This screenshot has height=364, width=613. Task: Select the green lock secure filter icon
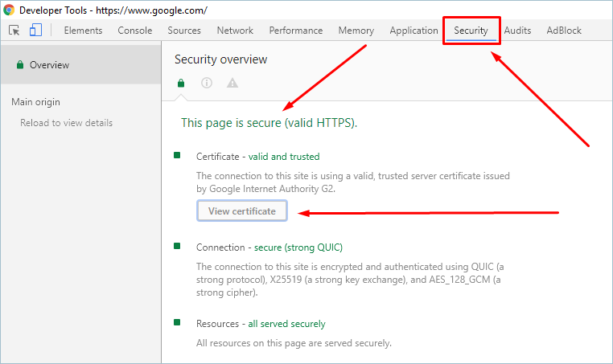(x=181, y=84)
